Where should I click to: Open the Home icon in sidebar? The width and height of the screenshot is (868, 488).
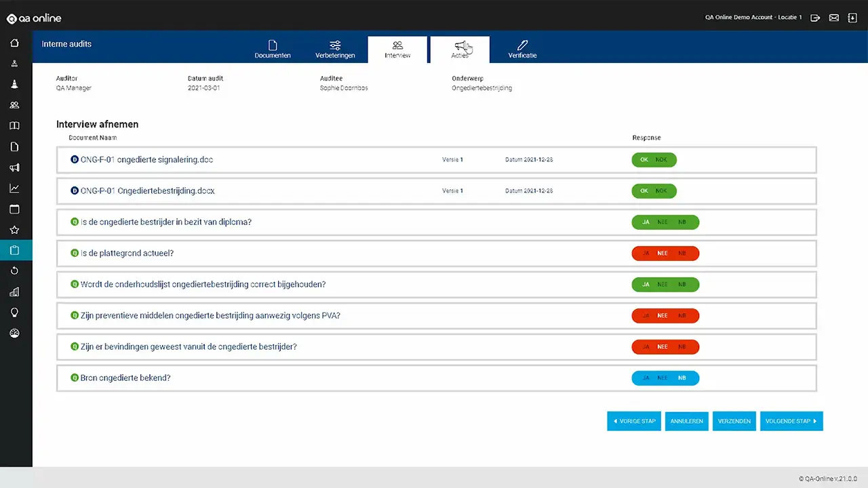coord(14,43)
